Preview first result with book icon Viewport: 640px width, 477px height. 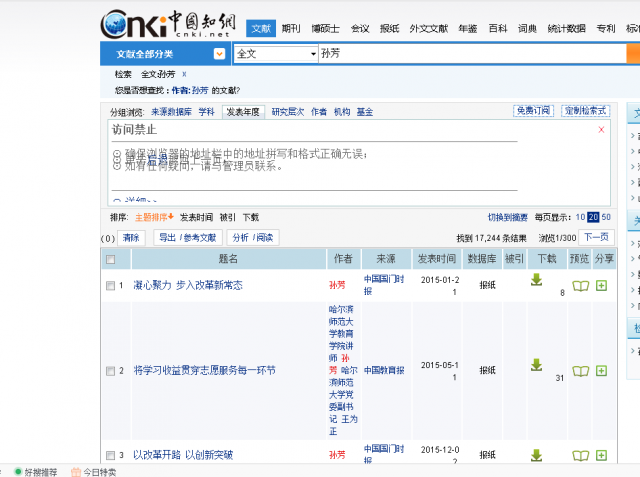click(579, 286)
